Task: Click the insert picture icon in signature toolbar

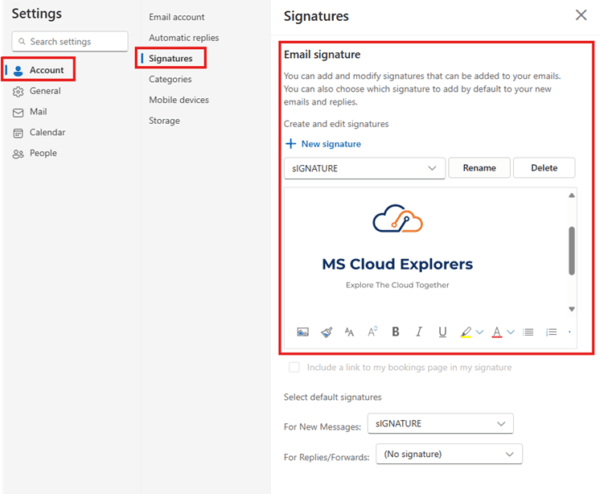Action: click(x=303, y=332)
